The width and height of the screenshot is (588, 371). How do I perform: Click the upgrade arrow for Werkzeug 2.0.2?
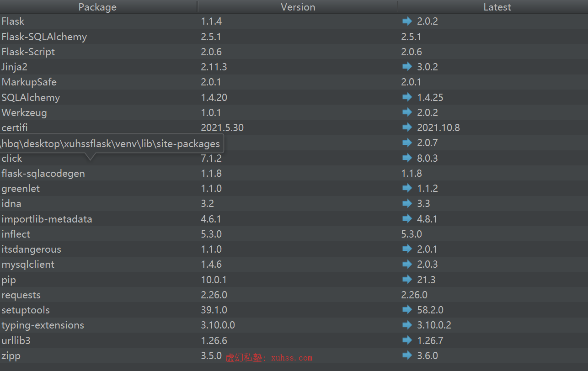407,112
